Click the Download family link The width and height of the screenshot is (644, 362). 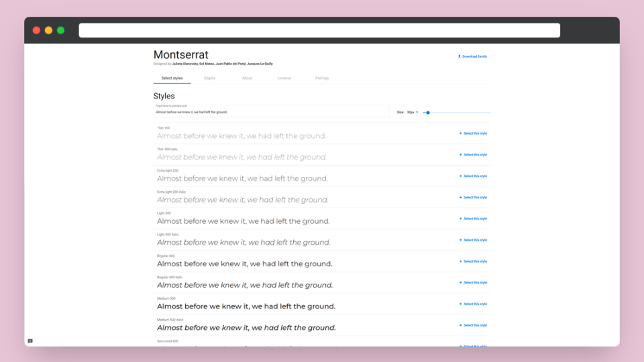(x=472, y=56)
